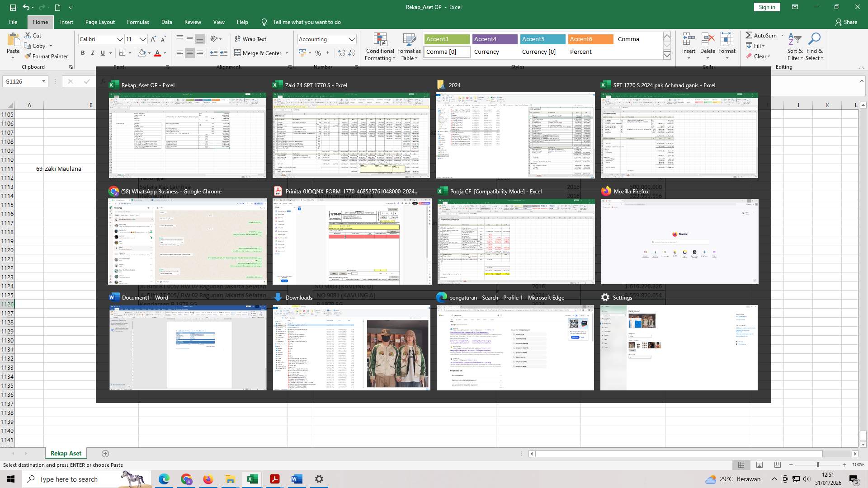Viewport: 868px width, 488px height.
Task: Apply the Accent4 cell style
Action: tap(495, 39)
